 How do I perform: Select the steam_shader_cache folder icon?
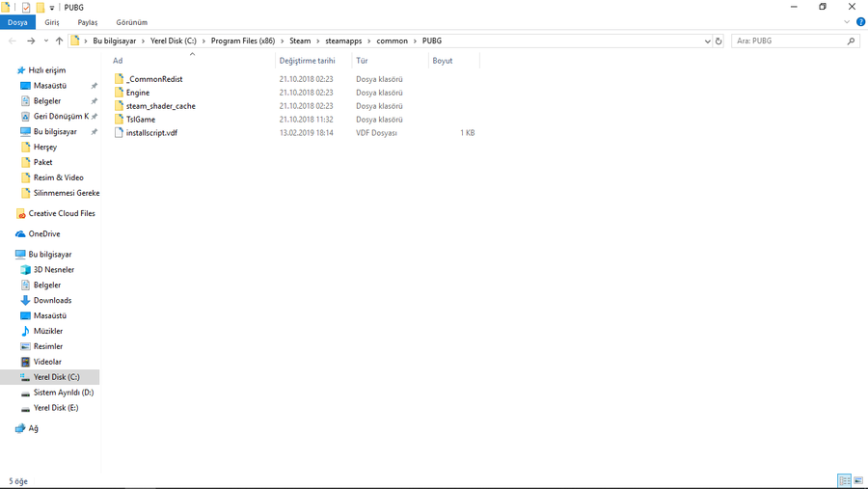point(119,105)
